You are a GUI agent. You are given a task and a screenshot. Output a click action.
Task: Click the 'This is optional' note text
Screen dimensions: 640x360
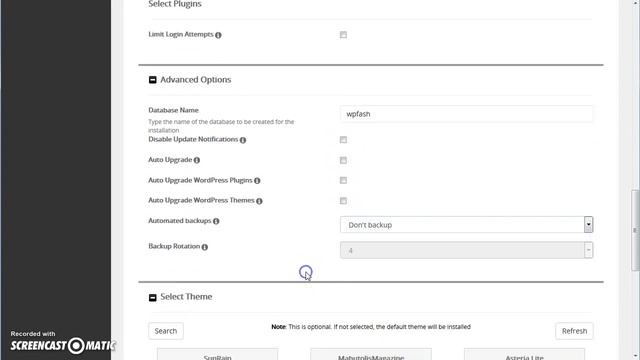[371, 327]
